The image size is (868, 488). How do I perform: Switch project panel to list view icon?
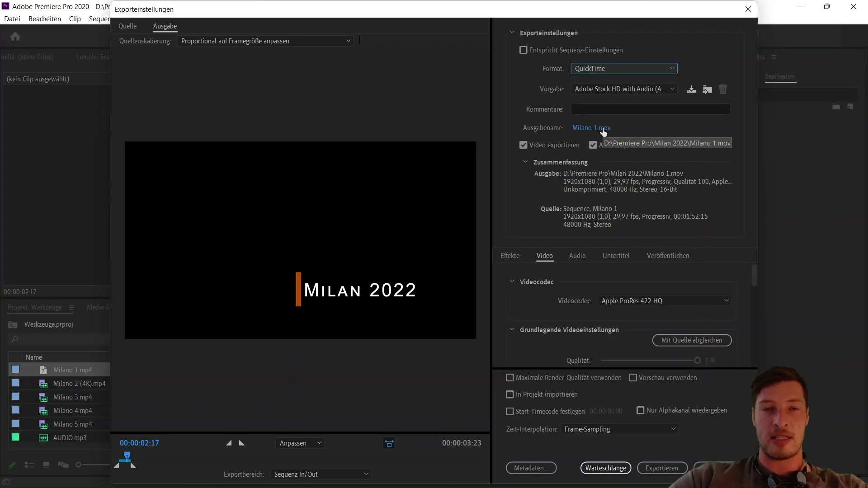point(29,465)
